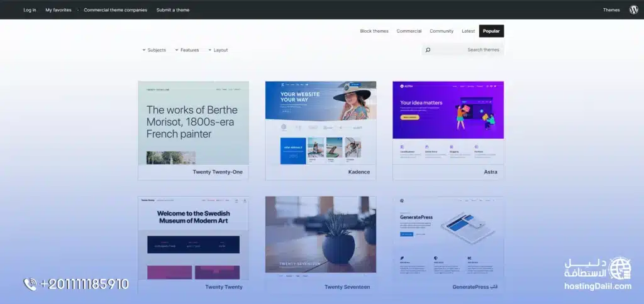Open My favorites link
Image resolution: width=644 pixels, height=304 pixels.
58,10
